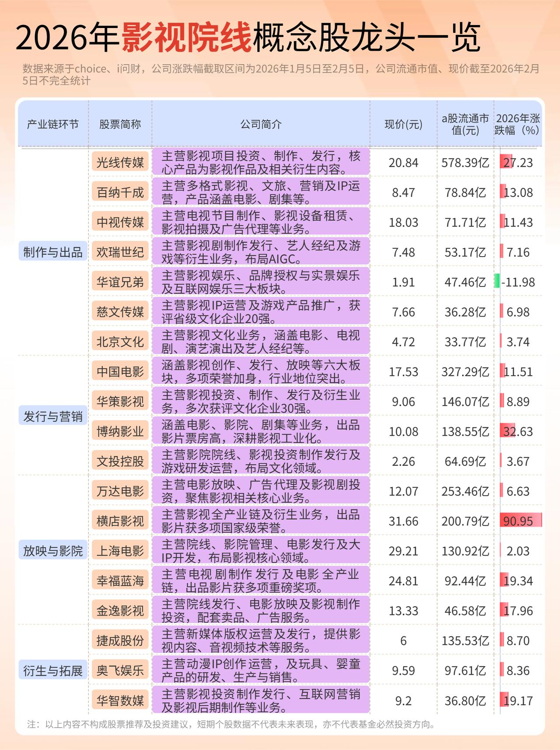Viewport: 560px width, 750px height.
Task: Click the market cap value 46.58亿
Action: tap(465, 611)
